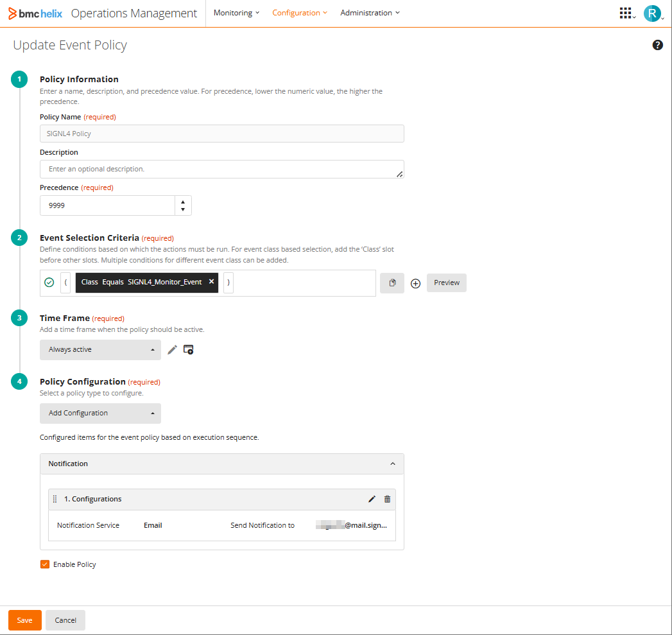Edit the time frame with pencil icon

[172, 350]
